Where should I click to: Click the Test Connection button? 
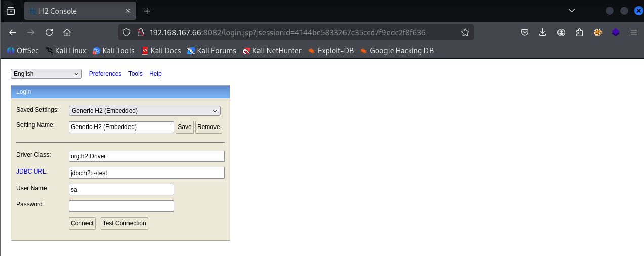[124, 223]
